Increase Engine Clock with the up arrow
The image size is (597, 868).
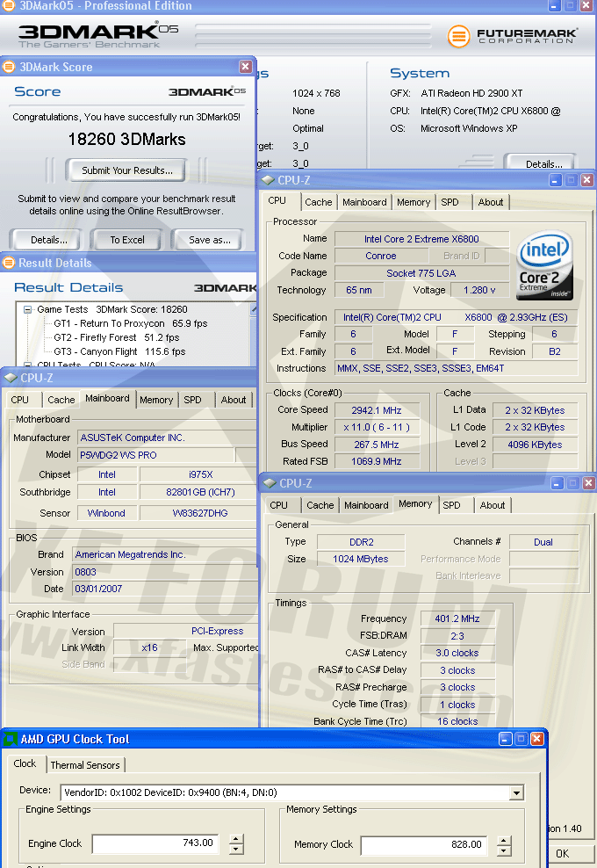(x=236, y=839)
